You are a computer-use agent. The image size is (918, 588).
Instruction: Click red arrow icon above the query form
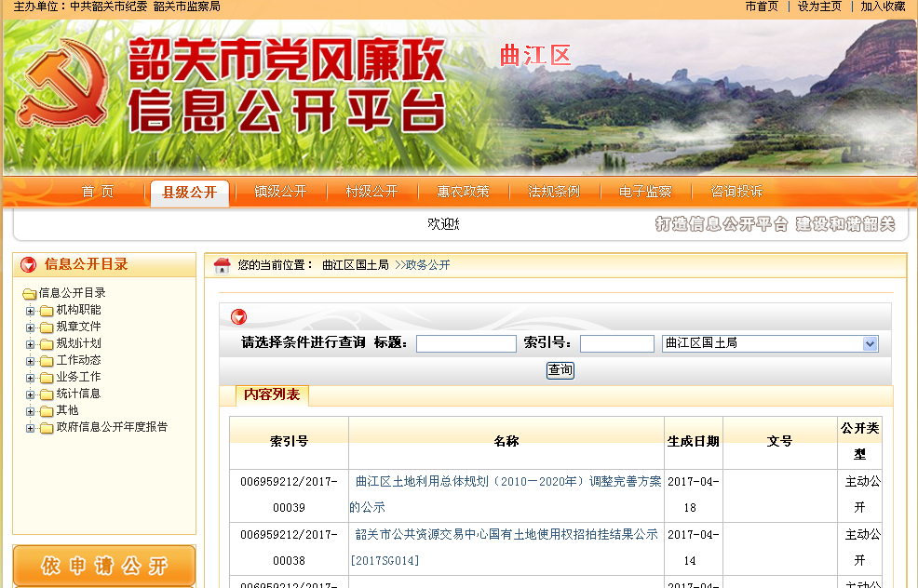239,317
